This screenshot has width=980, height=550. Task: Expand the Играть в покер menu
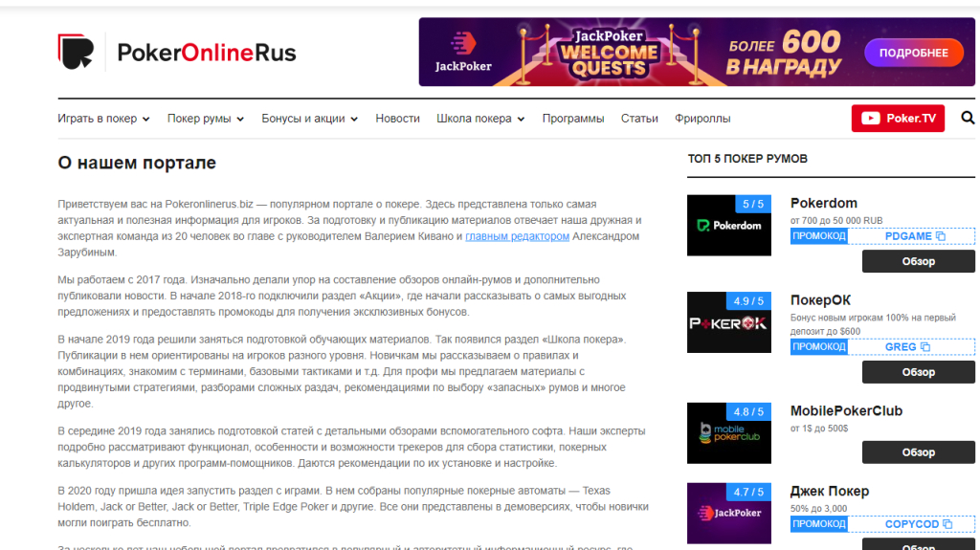(103, 119)
